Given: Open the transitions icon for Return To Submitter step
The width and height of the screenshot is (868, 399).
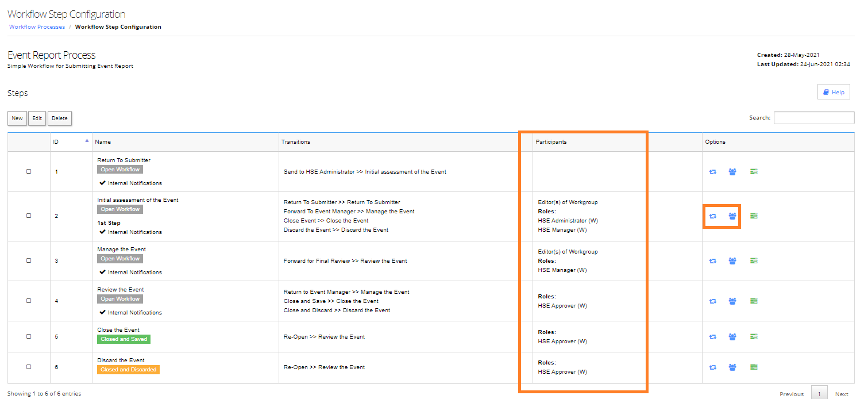Looking at the screenshot, I should pos(713,171).
